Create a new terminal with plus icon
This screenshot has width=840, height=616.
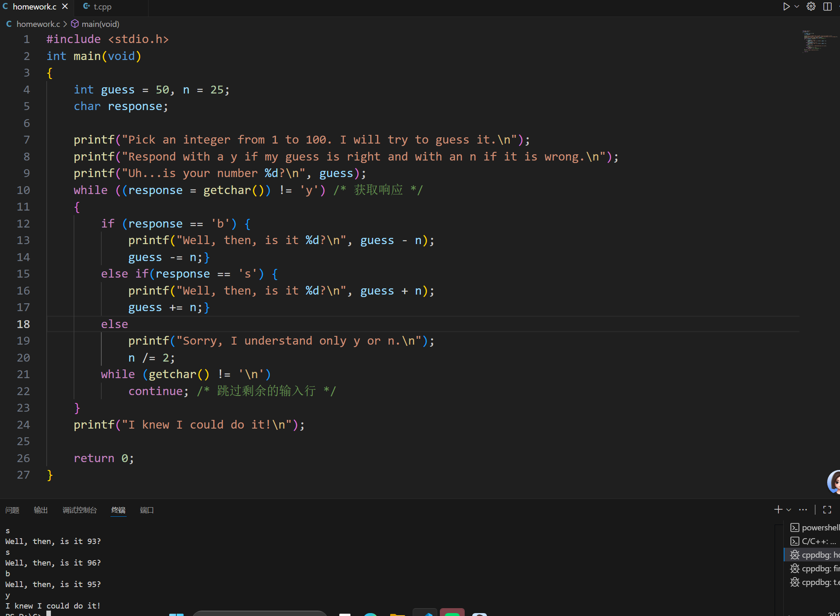point(778,510)
